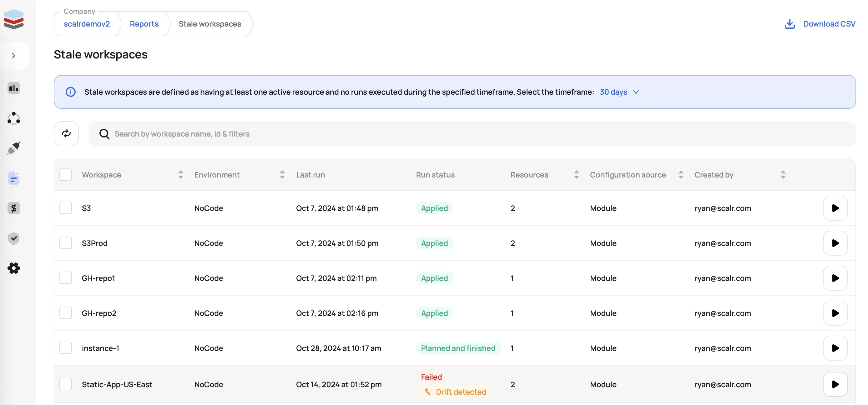Click the Failed status badge
This screenshot has height=405, width=868.
(x=431, y=377)
